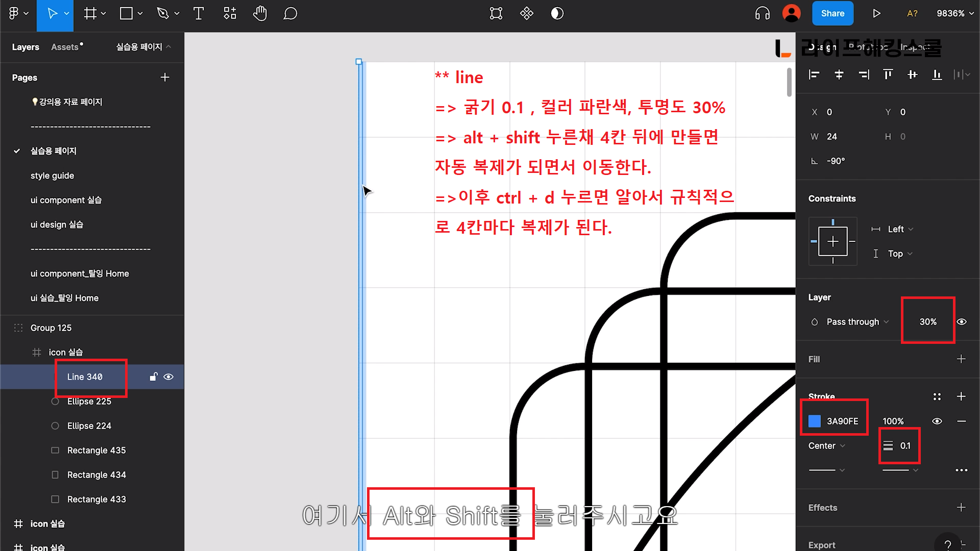Screen dimensions: 980x551
Task: Open the style guide page
Action: point(52,176)
